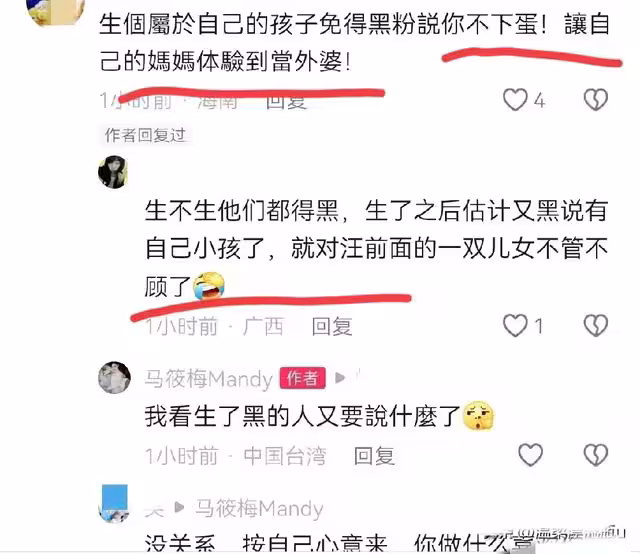640x554 pixels.
Task: Open the Guangxi commenter's dark avatar
Action: click(113, 172)
